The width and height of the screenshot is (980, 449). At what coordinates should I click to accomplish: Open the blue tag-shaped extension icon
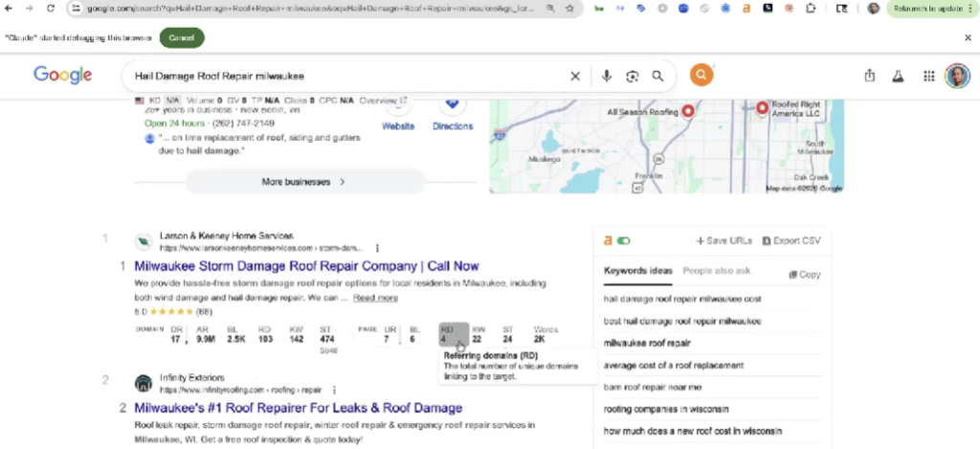click(641, 9)
